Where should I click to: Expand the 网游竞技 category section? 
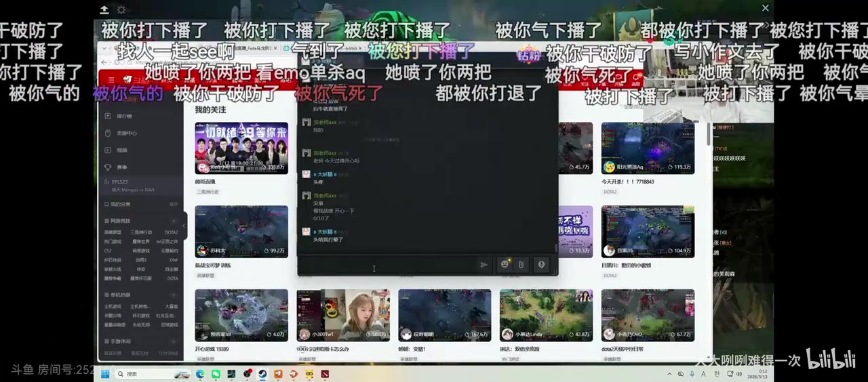(x=174, y=221)
